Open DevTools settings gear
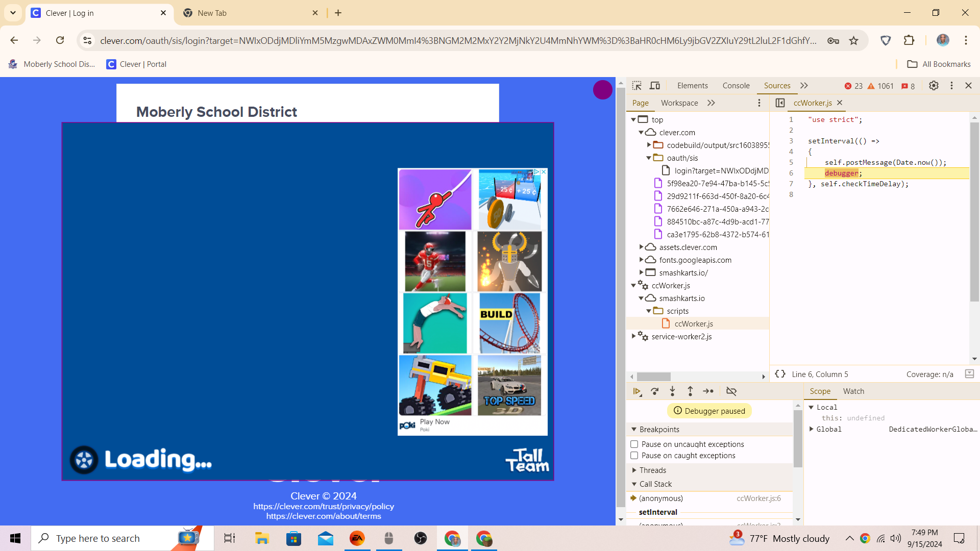 point(934,86)
